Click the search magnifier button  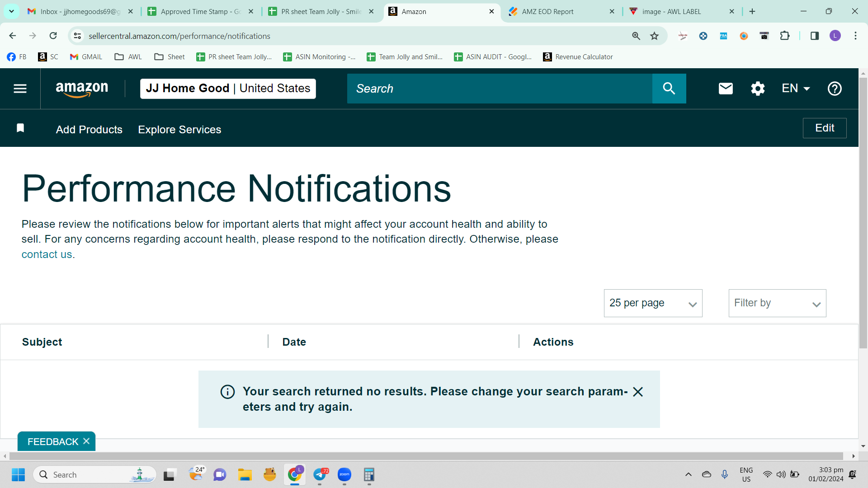coord(669,89)
